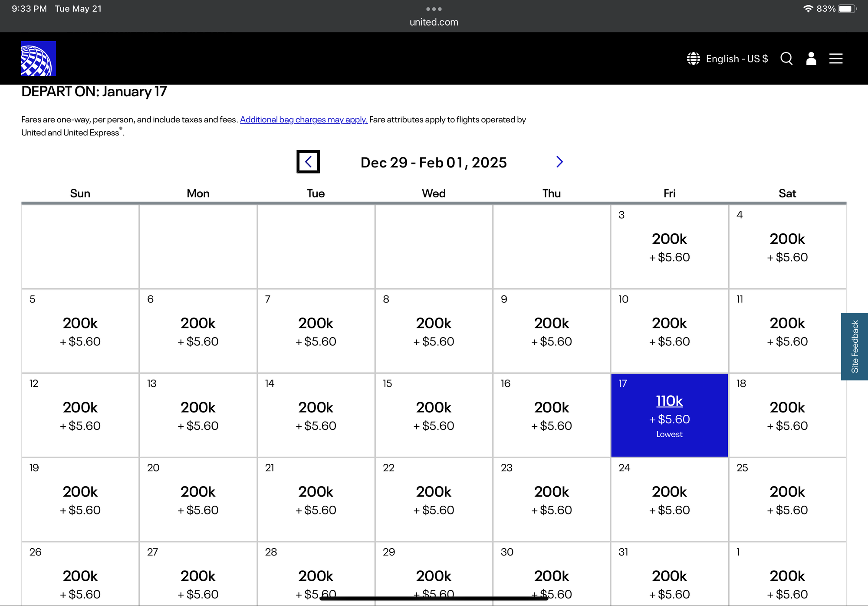Open the hamburger navigation menu
Viewport: 868px width, 606px height.
tap(836, 59)
